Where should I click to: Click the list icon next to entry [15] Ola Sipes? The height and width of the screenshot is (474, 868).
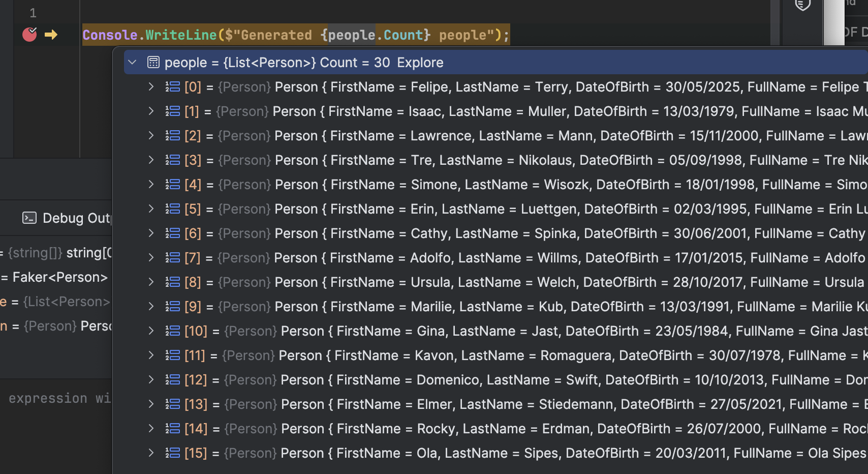pyautogui.click(x=172, y=453)
